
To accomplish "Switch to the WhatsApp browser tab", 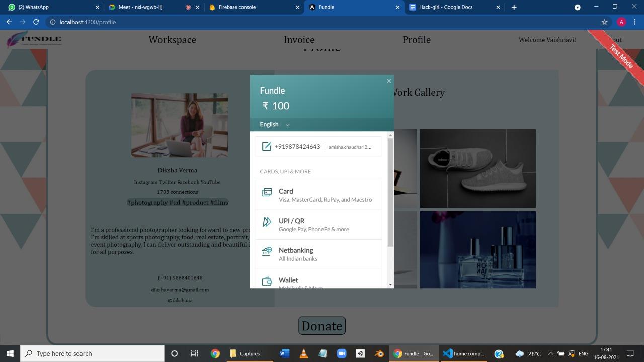I will point(52,7).
